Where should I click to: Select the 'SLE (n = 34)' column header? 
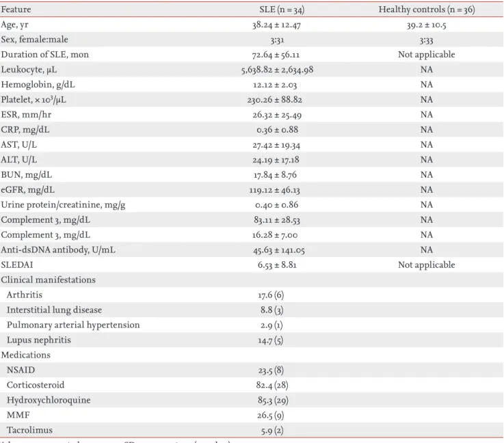282,10
